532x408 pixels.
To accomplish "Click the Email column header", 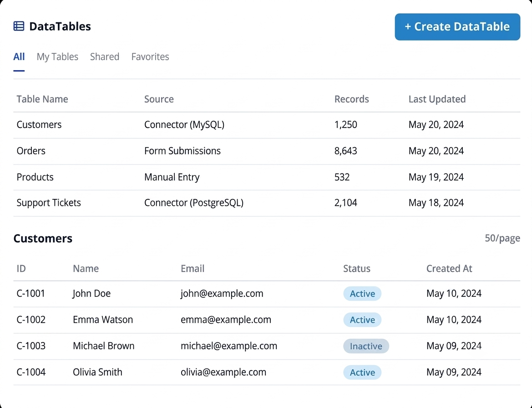I will click(x=193, y=269).
